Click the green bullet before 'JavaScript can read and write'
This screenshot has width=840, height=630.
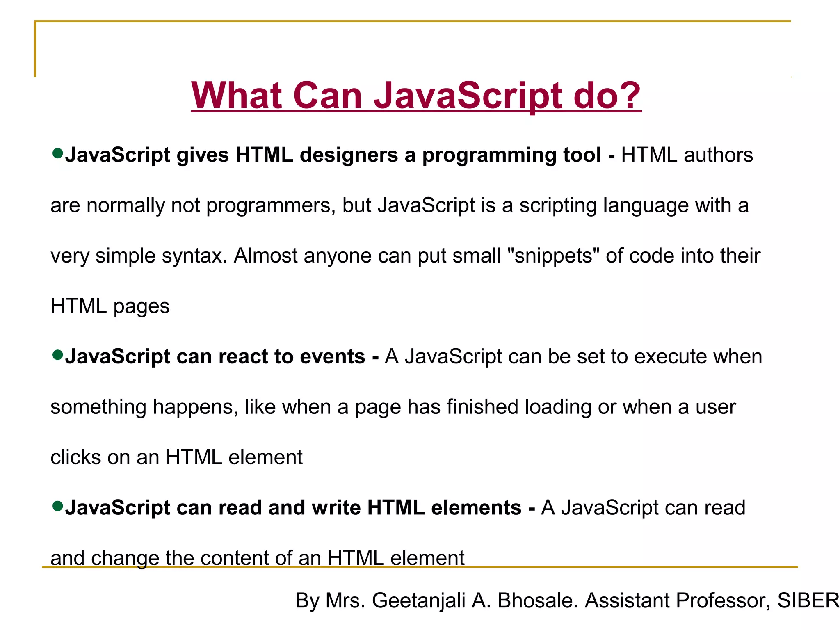58,506
